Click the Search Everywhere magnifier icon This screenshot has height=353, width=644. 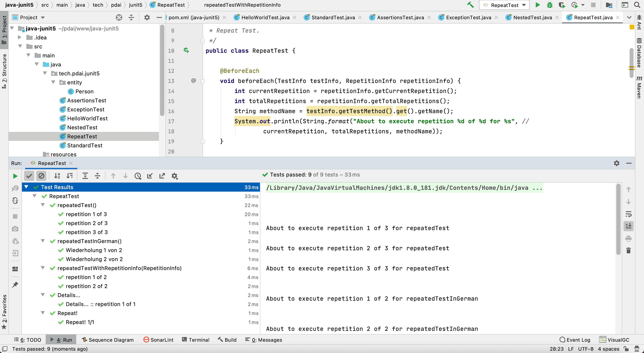click(x=637, y=5)
